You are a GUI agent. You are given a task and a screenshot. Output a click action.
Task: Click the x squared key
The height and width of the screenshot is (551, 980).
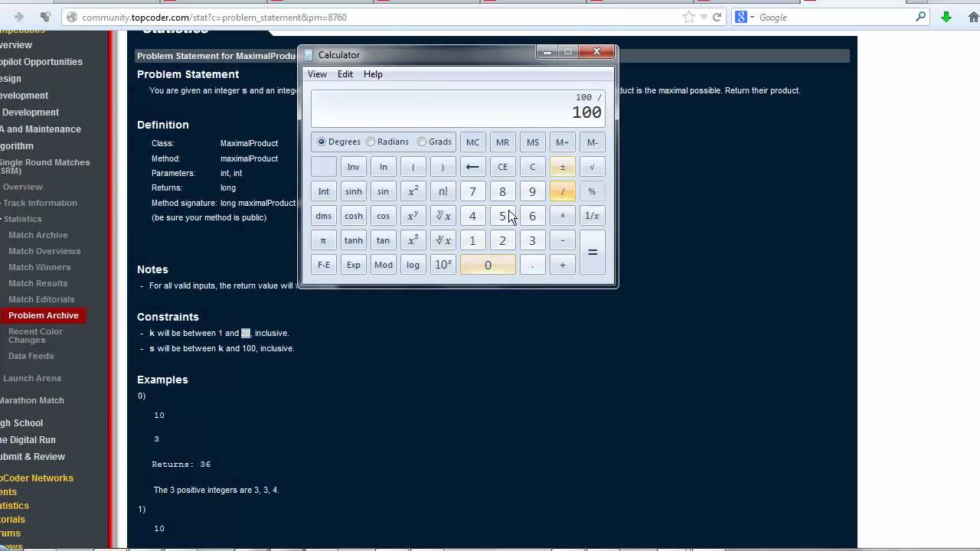click(413, 191)
